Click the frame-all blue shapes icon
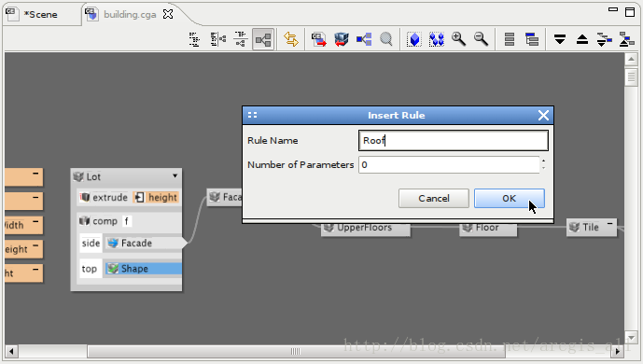This screenshot has width=643, height=364. tap(437, 39)
